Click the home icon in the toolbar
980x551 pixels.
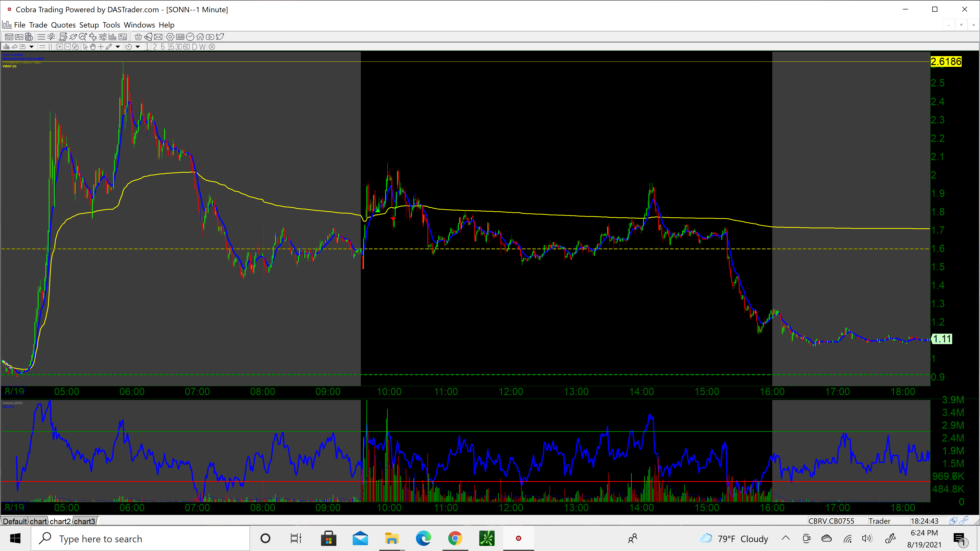pyautogui.click(x=200, y=37)
